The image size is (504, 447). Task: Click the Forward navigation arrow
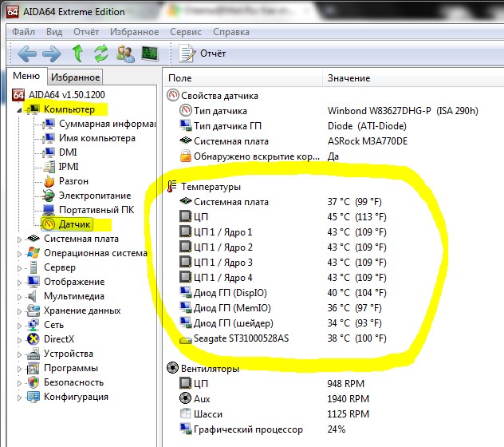click(x=52, y=54)
